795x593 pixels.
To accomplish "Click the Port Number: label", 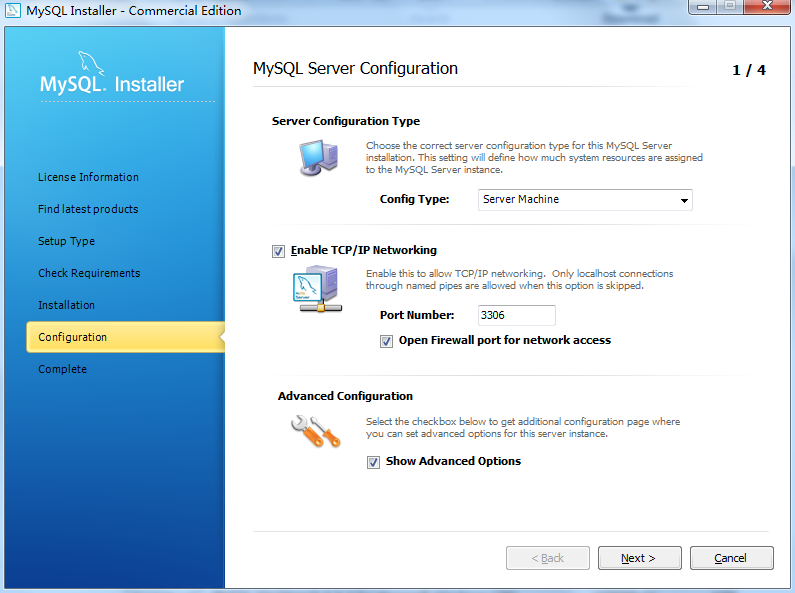I will 417,315.
